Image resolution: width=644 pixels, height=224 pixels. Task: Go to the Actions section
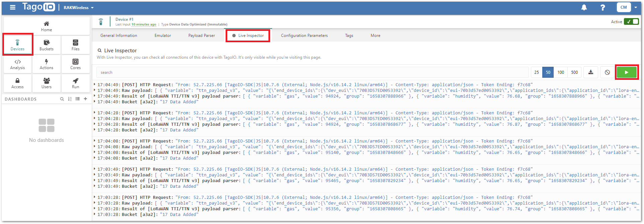point(47,64)
